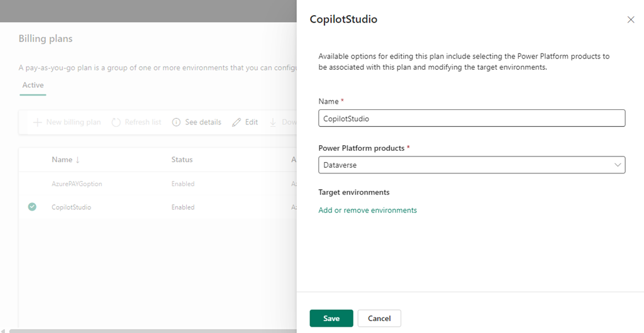Sort by the Name column header
This screenshot has height=333, width=644.
click(62, 160)
